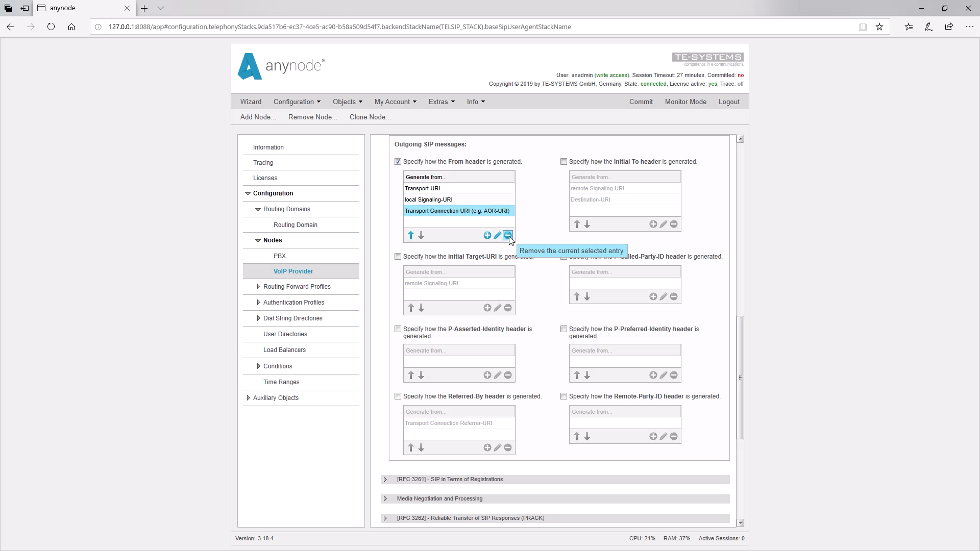This screenshot has height=551, width=980.
Task: Enable the Referred-By header checkbox
Action: 398,396
